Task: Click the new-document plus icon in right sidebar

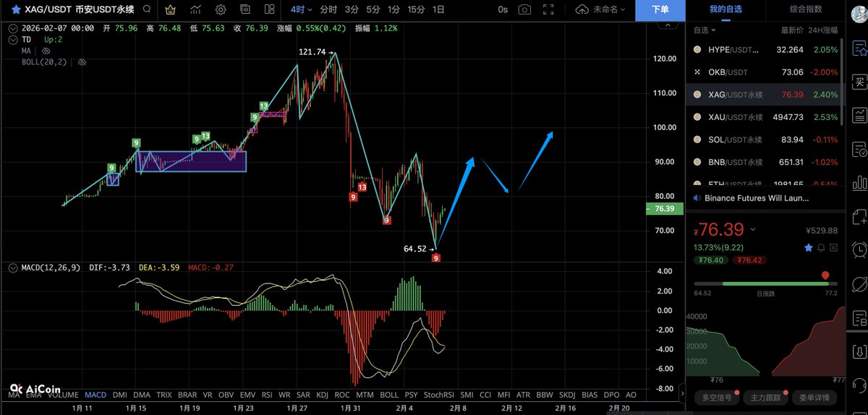Action: 859,217
